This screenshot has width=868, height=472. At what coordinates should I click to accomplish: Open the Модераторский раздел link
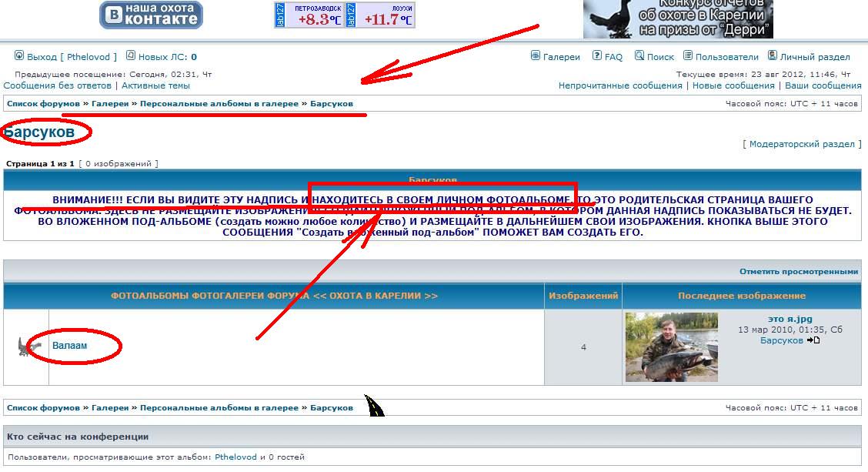tap(801, 144)
